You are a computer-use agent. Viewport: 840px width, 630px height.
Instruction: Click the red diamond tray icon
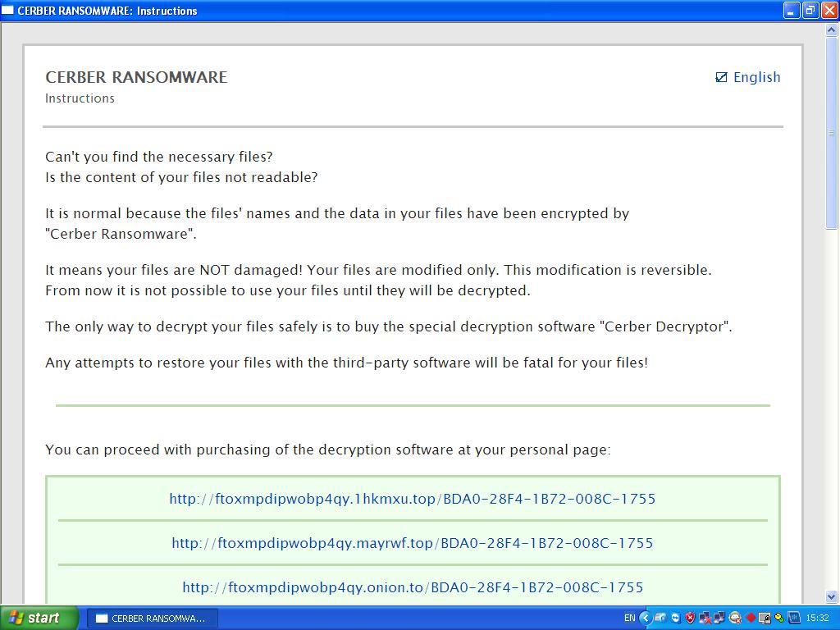click(x=751, y=619)
